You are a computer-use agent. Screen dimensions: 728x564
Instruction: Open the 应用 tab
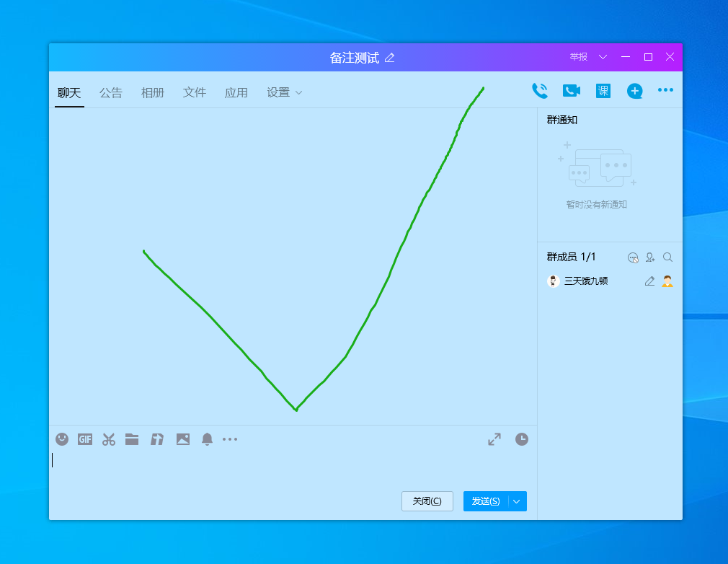[x=236, y=92]
